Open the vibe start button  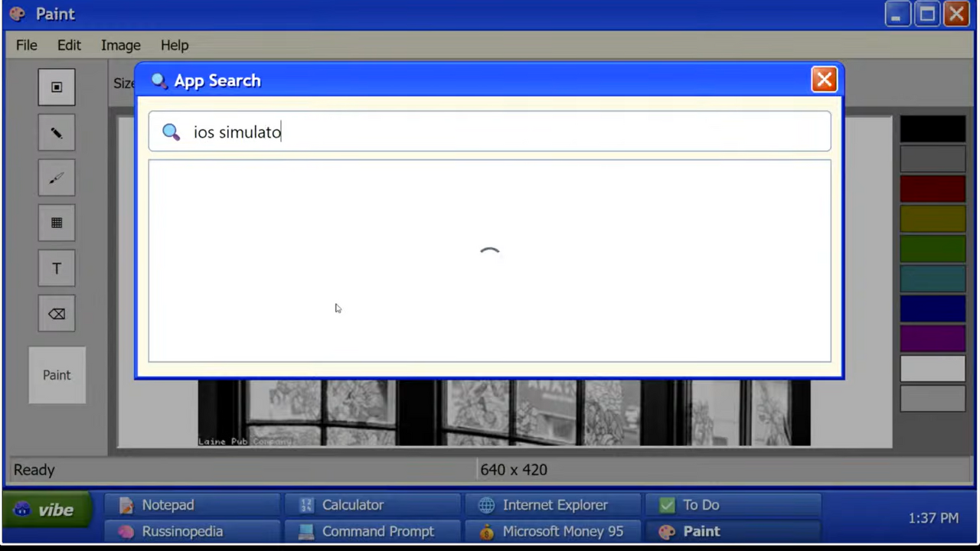pos(47,510)
